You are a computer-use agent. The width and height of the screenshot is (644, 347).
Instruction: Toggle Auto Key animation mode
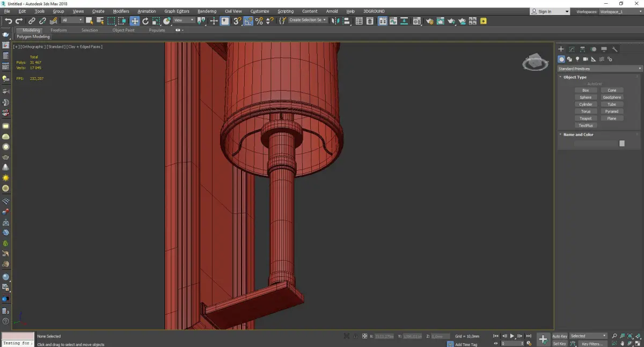tap(560, 336)
